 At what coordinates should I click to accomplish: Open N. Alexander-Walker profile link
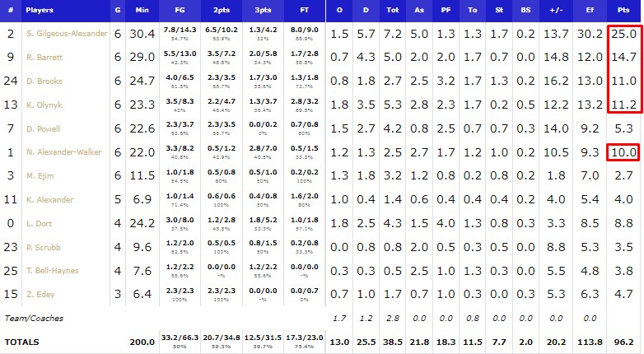(64, 152)
